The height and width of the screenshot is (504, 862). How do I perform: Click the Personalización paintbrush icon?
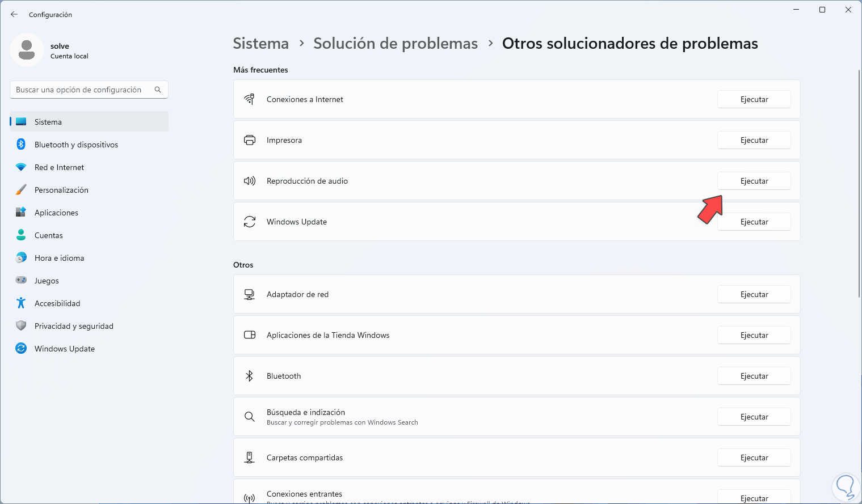click(21, 190)
